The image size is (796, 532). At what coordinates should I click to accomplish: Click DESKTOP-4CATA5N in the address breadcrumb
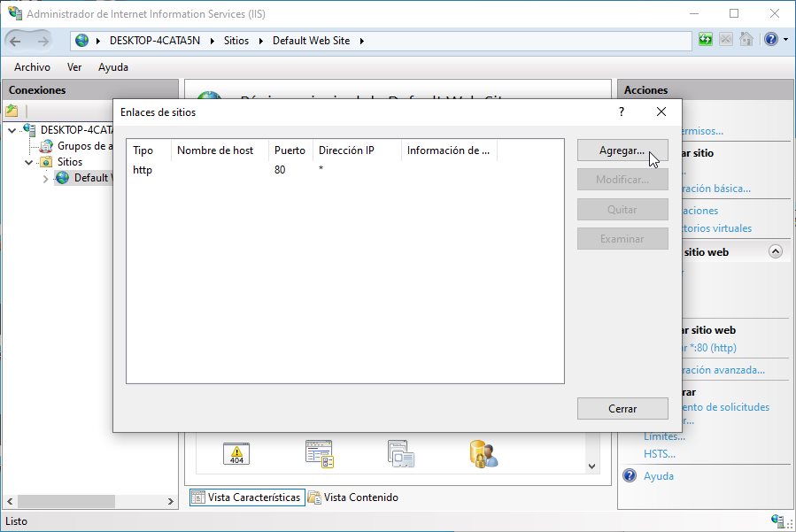pyautogui.click(x=155, y=41)
